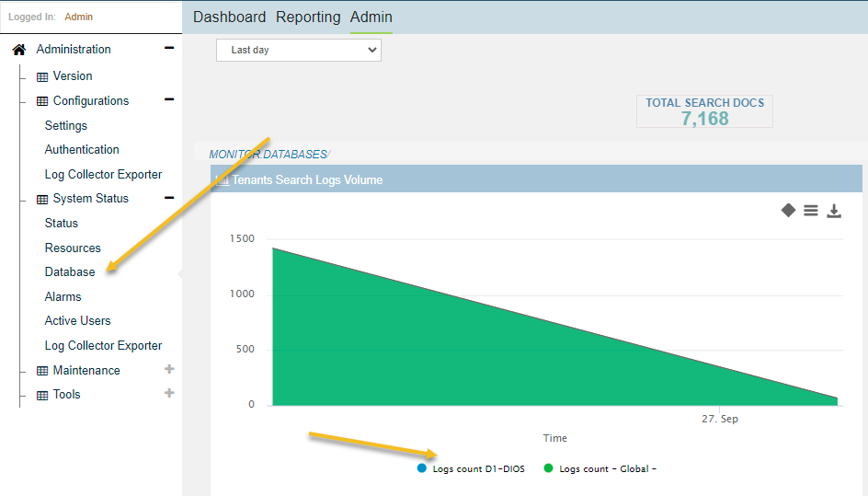The height and width of the screenshot is (496, 868).
Task: Collapse the System Status section
Action: (169, 198)
